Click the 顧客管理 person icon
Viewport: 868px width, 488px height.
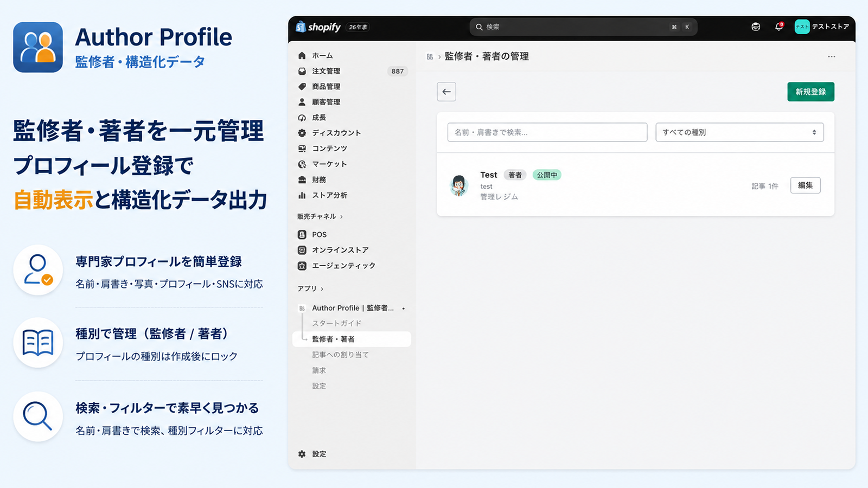point(302,102)
